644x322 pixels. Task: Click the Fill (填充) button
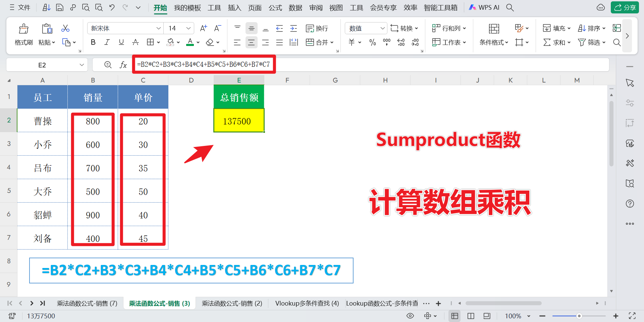[x=556, y=29]
